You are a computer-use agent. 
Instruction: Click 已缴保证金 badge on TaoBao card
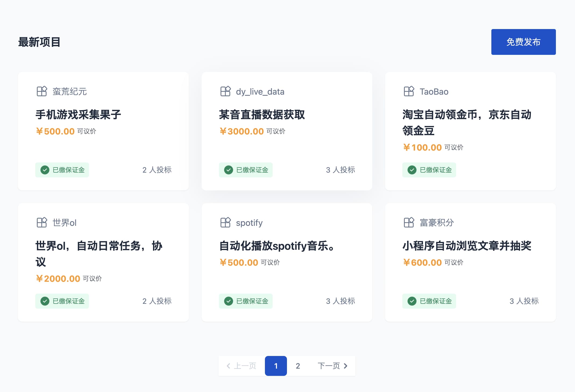(429, 170)
